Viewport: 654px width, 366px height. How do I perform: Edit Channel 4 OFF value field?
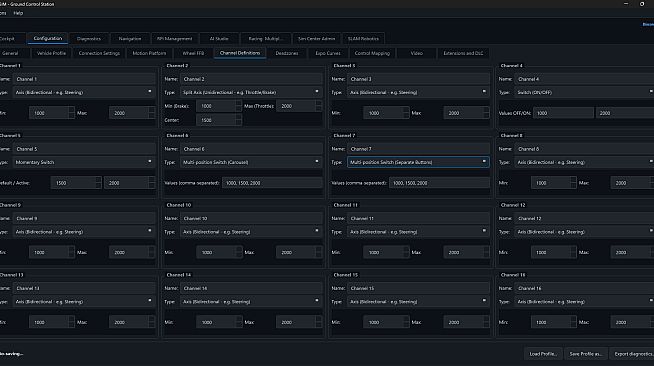563,113
